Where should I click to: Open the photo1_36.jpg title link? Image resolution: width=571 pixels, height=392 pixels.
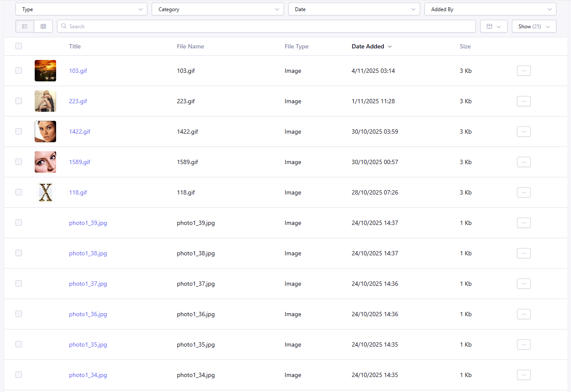click(88, 314)
